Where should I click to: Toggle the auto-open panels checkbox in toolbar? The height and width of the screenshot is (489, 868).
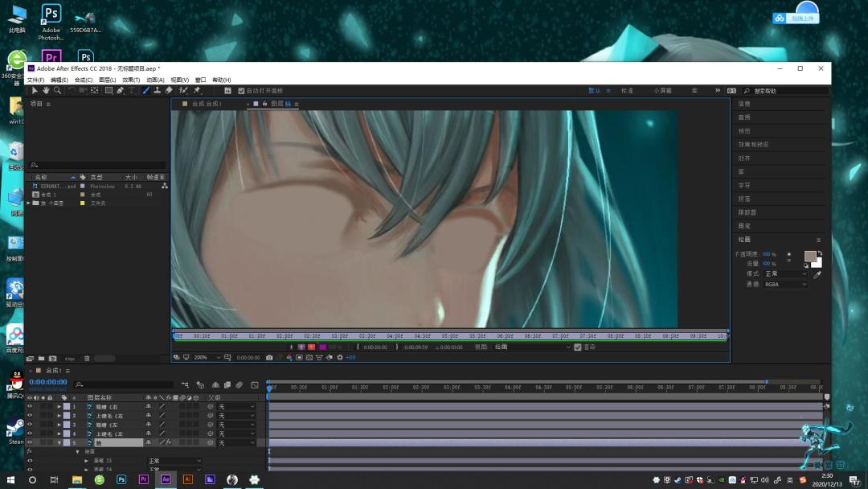[241, 91]
